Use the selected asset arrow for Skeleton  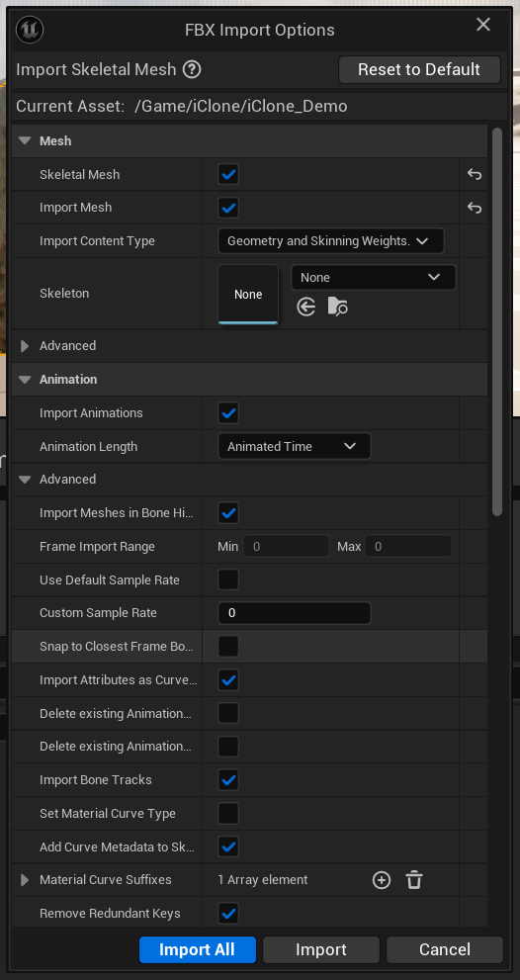click(306, 307)
